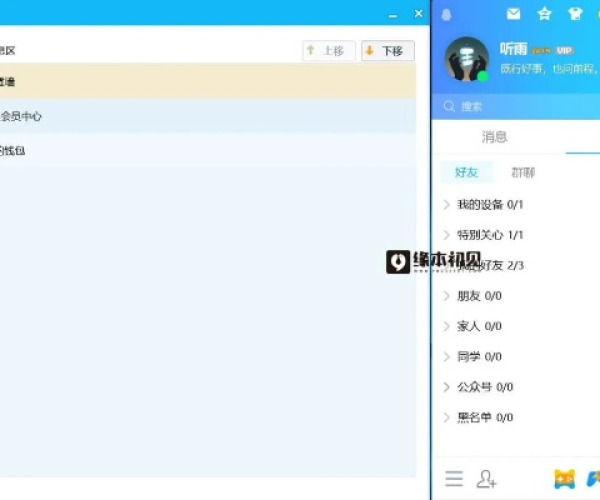Open the mail envelope icon

point(513,14)
